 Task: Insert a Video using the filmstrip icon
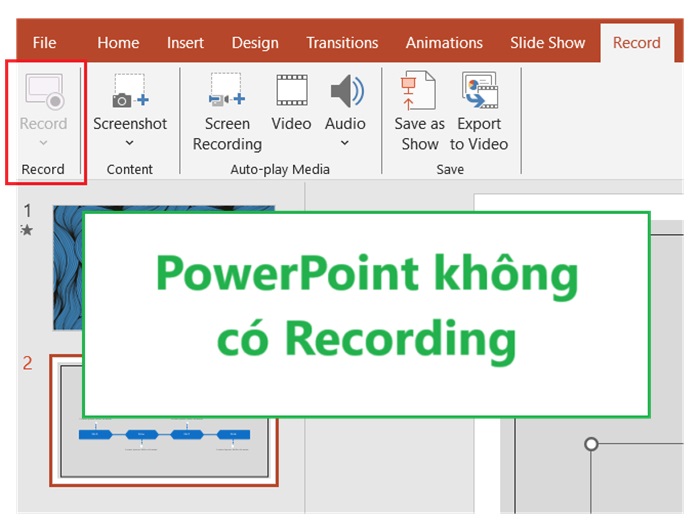point(292,90)
